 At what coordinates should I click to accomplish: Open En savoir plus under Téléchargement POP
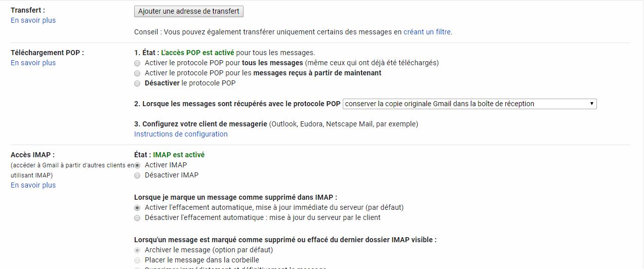pyautogui.click(x=33, y=63)
